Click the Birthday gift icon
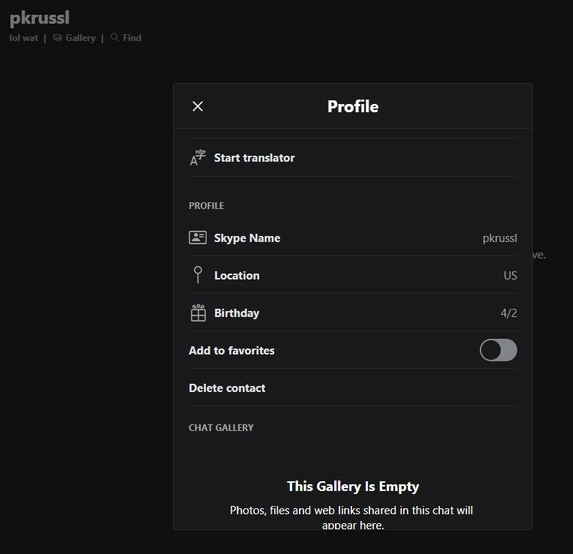This screenshot has width=573, height=554. click(198, 313)
